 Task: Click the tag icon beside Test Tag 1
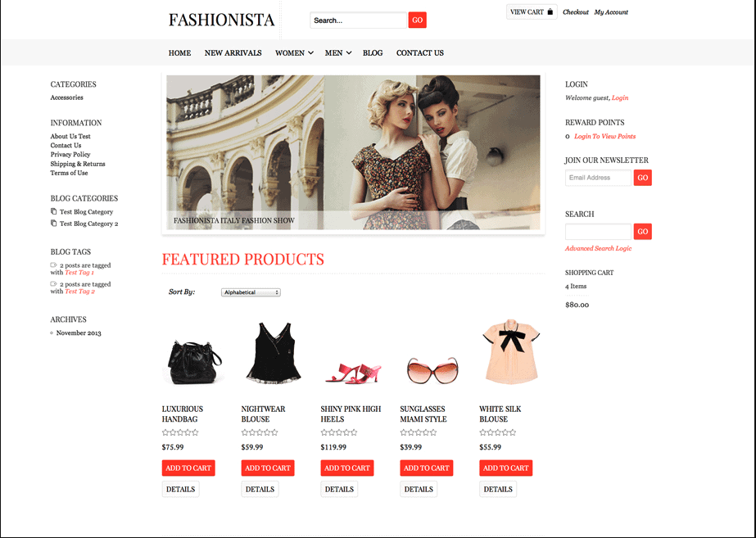53,264
